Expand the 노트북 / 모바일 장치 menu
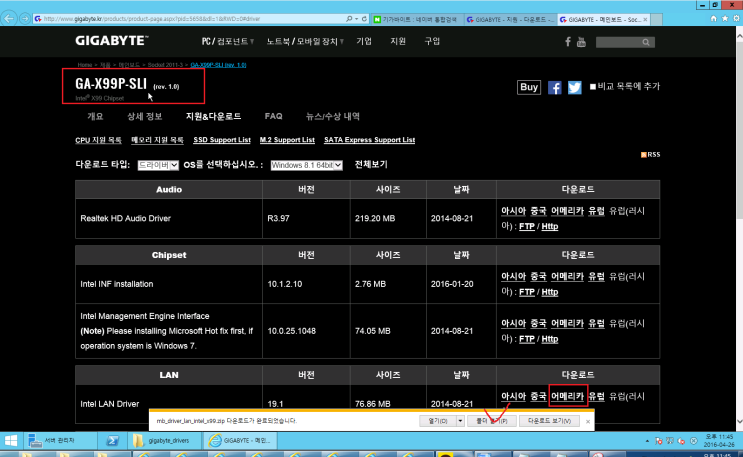743x457 pixels. tap(305, 42)
